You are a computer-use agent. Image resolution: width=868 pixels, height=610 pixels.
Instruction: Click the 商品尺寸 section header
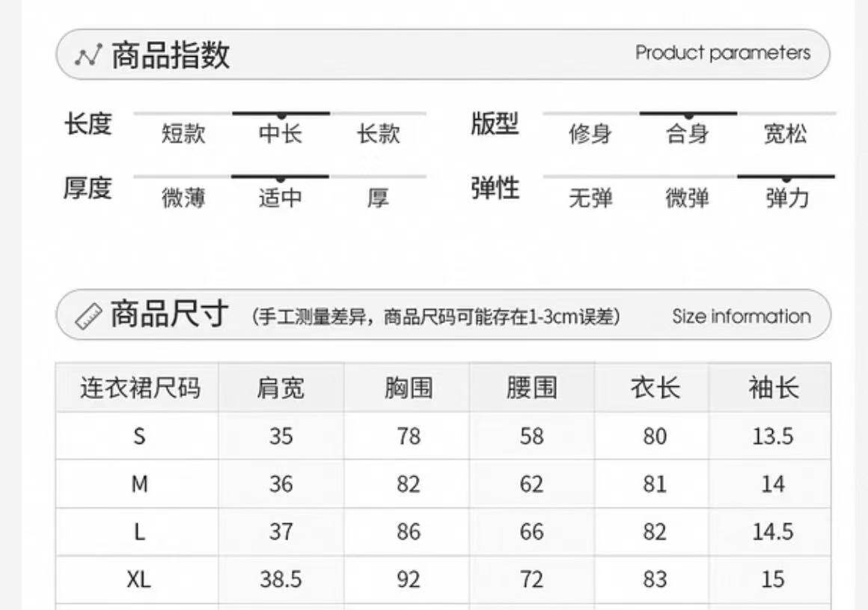click(170, 314)
